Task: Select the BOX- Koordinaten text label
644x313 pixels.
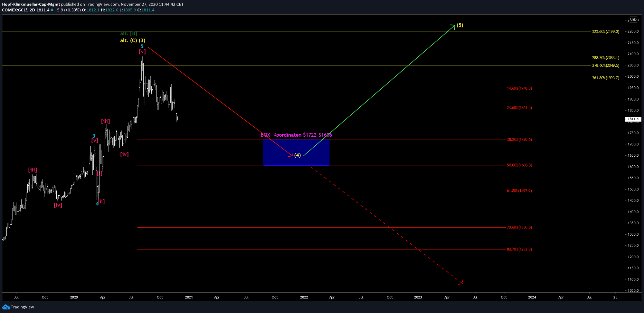Action: click(x=296, y=135)
